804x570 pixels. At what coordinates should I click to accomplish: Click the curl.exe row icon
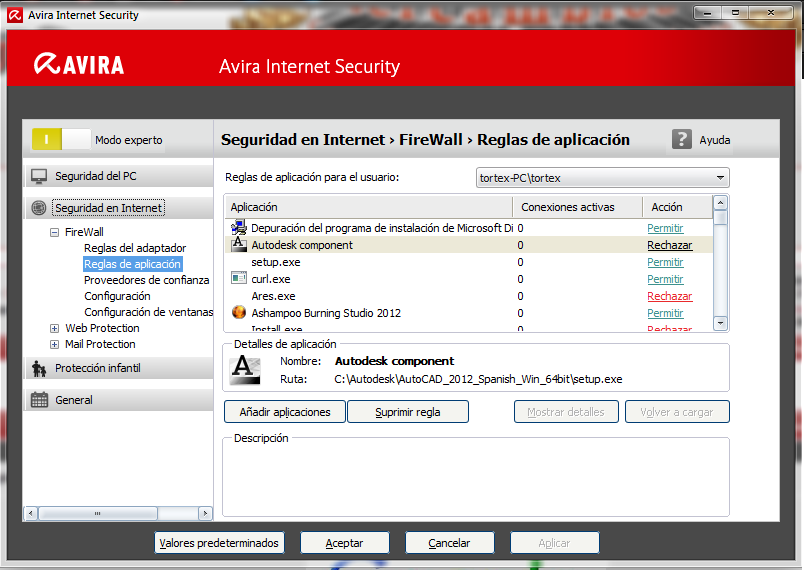[x=238, y=278]
